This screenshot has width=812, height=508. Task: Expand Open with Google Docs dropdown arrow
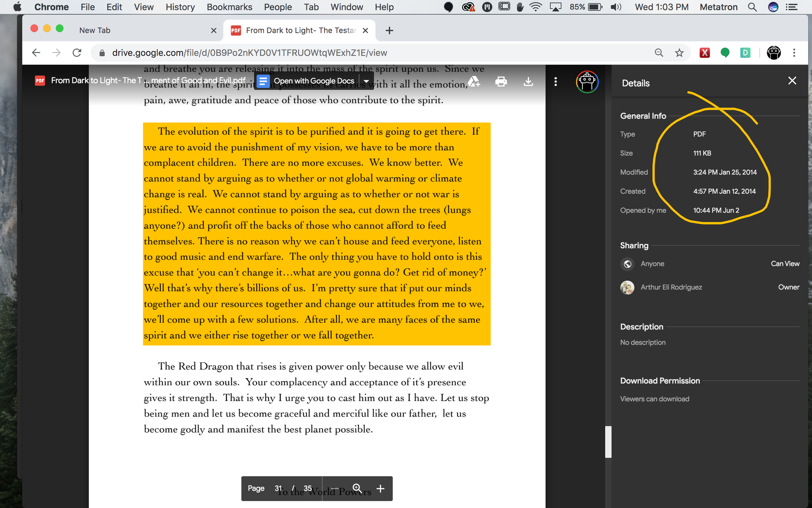click(367, 81)
